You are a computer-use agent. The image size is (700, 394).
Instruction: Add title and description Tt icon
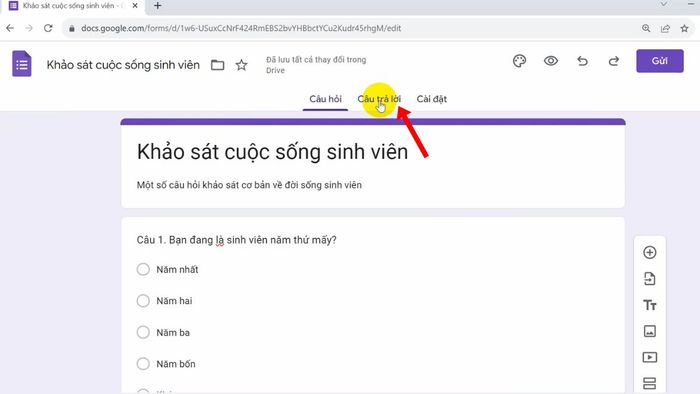(650, 305)
